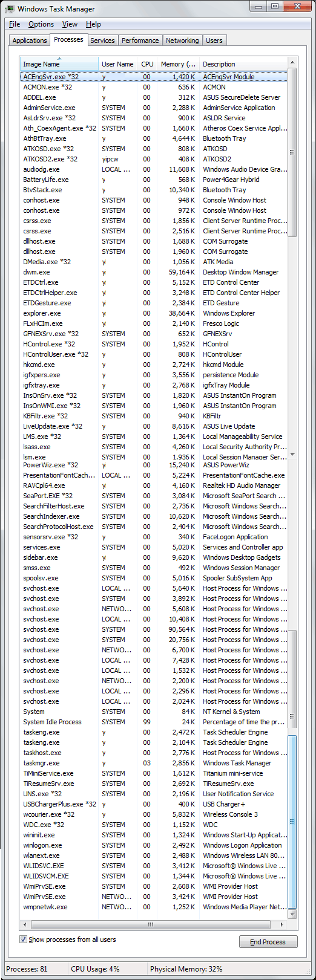Select the BatteryLife.exe process

click(154, 180)
